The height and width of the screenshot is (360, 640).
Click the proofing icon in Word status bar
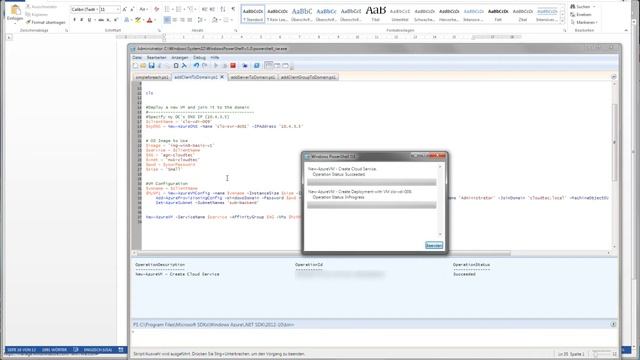pos(76,350)
